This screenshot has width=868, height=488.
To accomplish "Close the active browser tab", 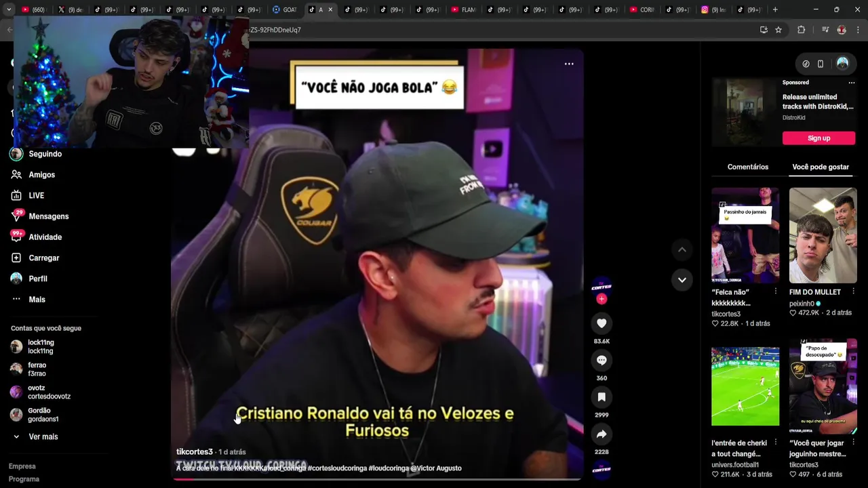I will click(x=331, y=9).
